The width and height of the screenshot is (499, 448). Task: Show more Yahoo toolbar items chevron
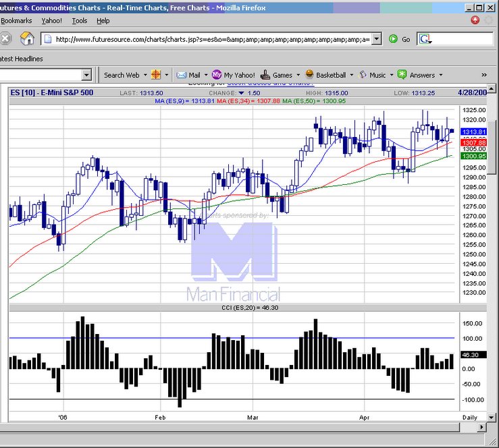[x=484, y=75]
